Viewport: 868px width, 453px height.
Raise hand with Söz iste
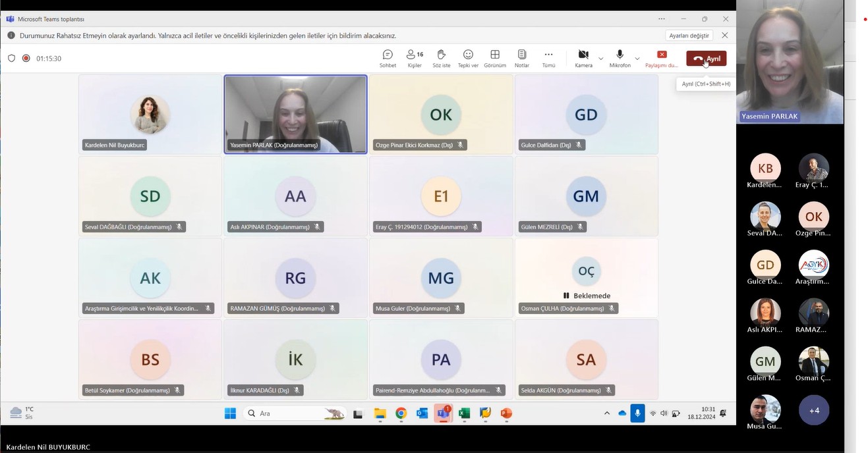pyautogui.click(x=441, y=58)
